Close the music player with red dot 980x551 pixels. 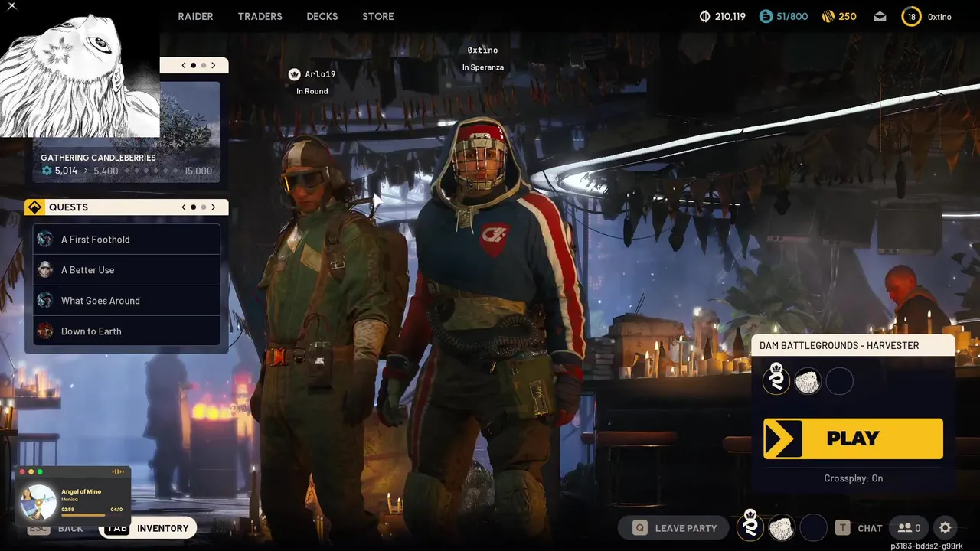[23, 471]
